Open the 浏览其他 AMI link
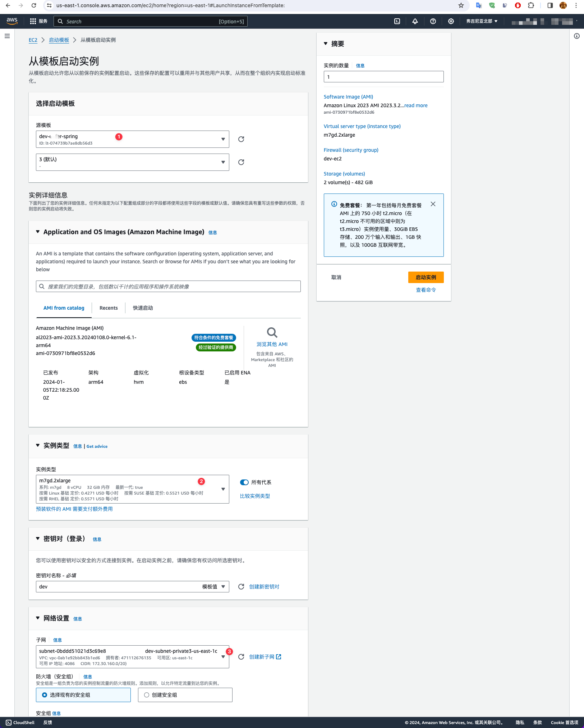This screenshot has height=728, width=584. point(272,344)
